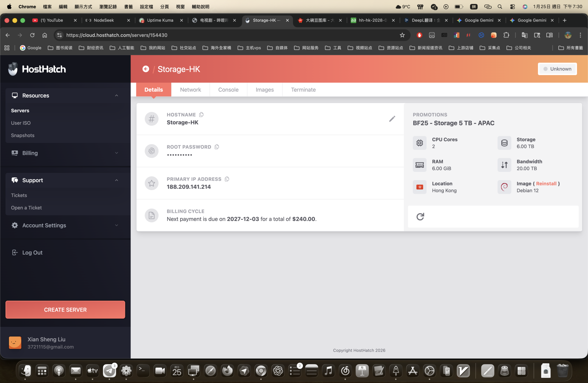588x383 pixels.
Task: Click the Unknown server status button
Action: click(557, 69)
